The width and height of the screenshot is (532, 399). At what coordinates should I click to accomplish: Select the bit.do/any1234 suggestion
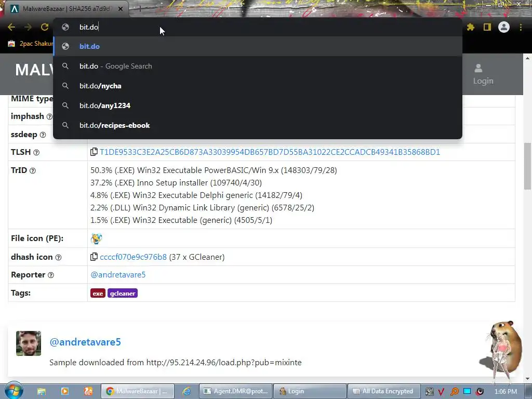tap(258, 105)
